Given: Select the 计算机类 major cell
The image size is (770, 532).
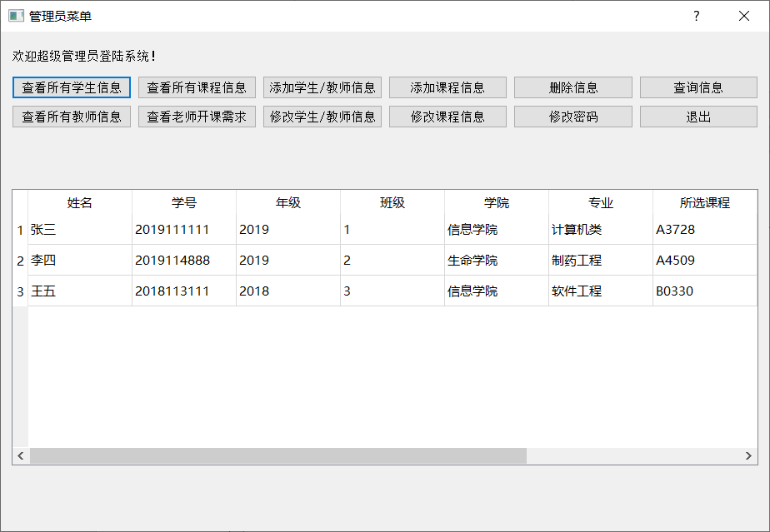Looking at the screenshot, I should coord(601,229).
